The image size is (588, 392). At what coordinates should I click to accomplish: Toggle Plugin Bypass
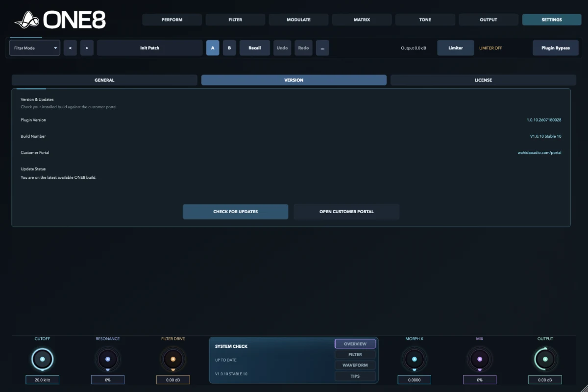coord(556,48)
